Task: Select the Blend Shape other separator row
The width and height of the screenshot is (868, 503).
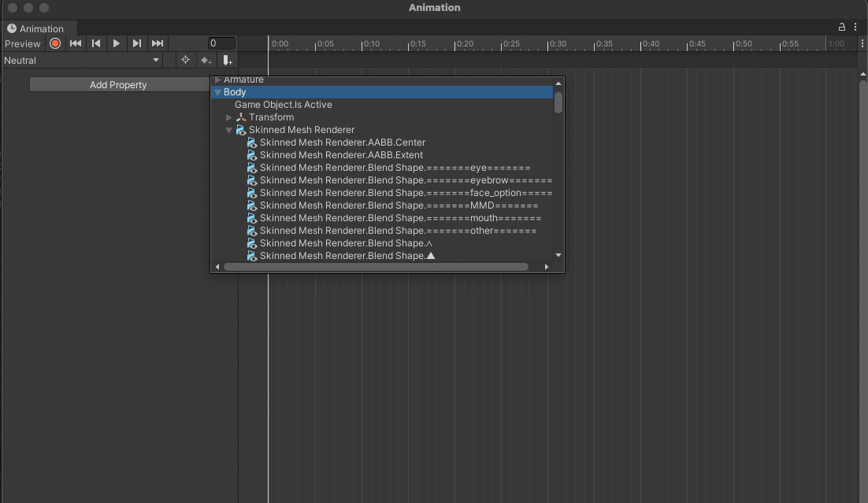Action: [399, 231]
